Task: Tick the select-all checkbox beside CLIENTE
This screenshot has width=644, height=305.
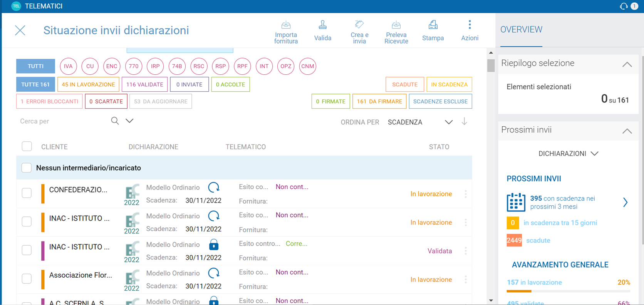Action: (27, 146)
